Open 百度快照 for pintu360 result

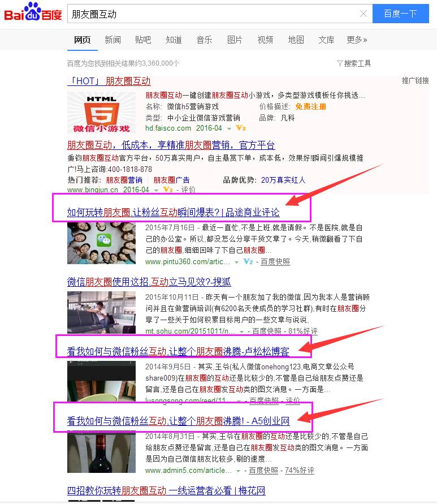pyautogui.click(x=275, y=262)
